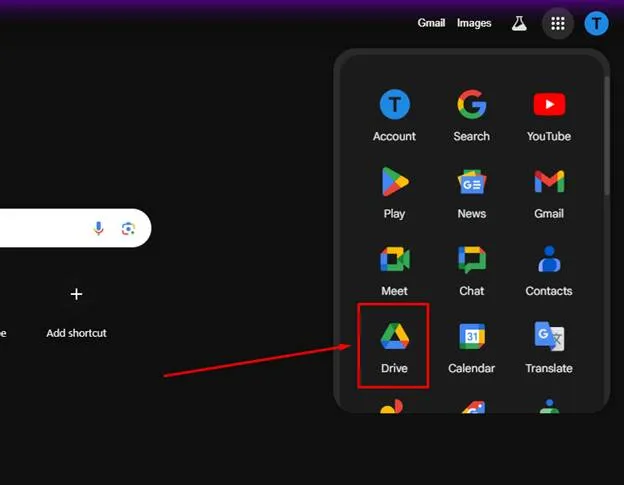624x485 pixels.
Task: Open Gmail app in the apps panel
Action: point(549,193)
